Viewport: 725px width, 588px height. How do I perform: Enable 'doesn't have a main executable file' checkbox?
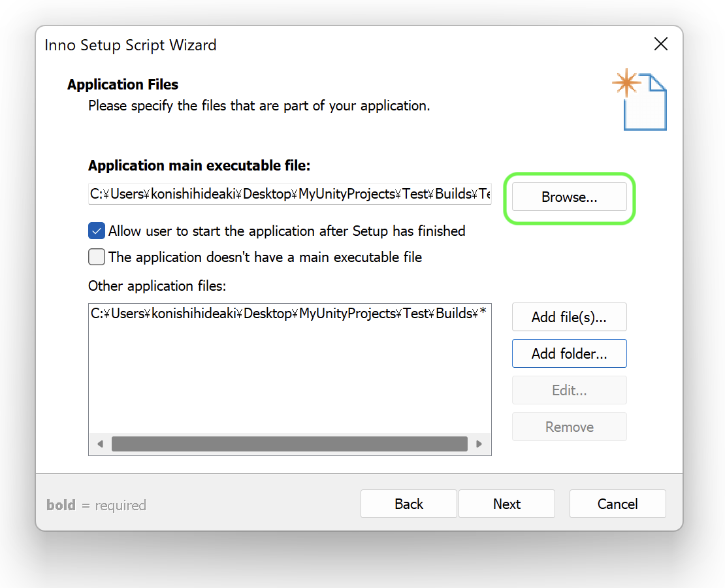coord(97,257)
